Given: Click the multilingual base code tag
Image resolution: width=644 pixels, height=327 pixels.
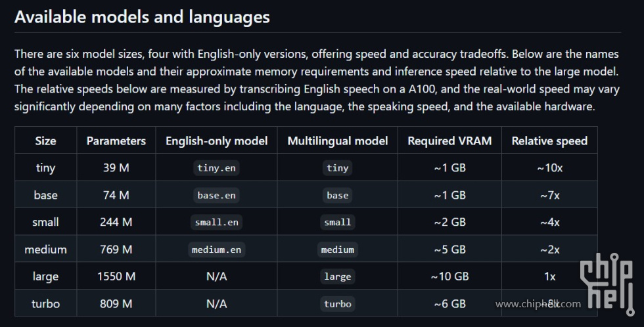Looking at the screenshot, I should [338, 195].
